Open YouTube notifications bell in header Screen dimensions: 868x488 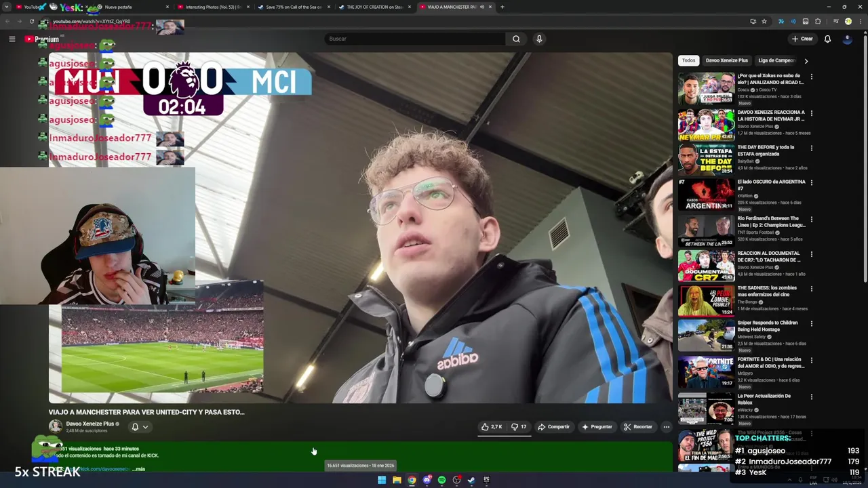click(x=827, y=39)
